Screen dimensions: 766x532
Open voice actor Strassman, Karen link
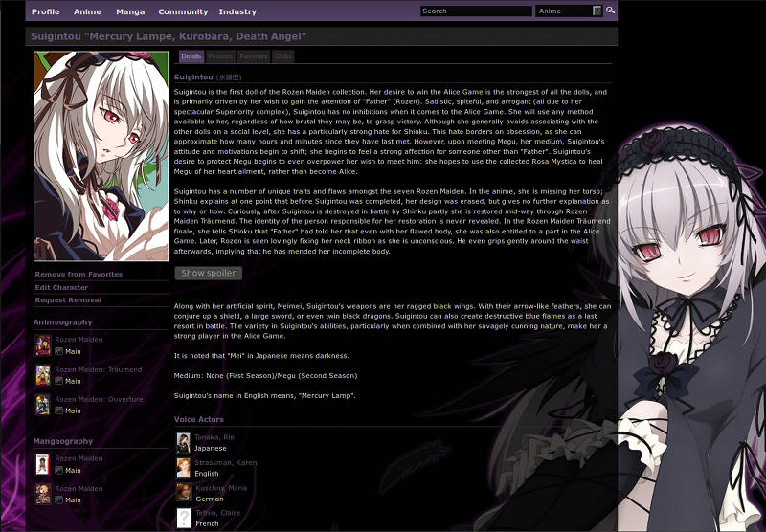click(226, 462)
